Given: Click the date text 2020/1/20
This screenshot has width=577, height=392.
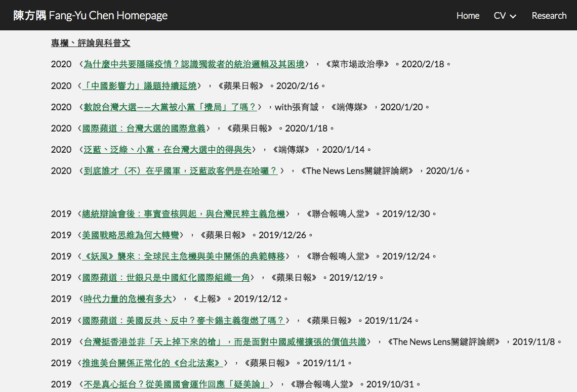Looking at the screenshot, I should (x=401, y=107).
